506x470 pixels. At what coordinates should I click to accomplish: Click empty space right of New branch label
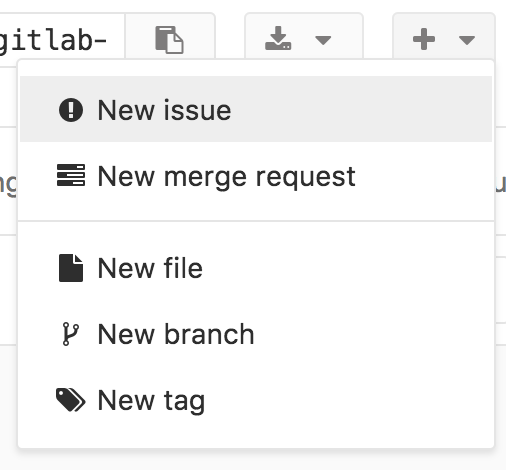click(373, 334)
